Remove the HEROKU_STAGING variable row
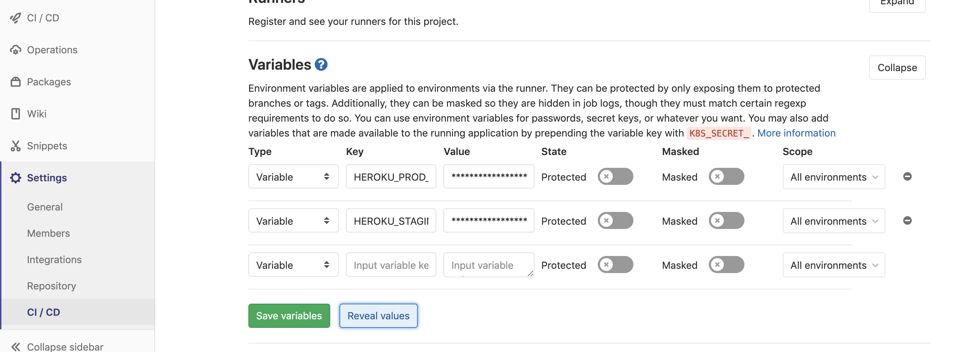The width and height of the screenshot is (980, 352). 907,220
